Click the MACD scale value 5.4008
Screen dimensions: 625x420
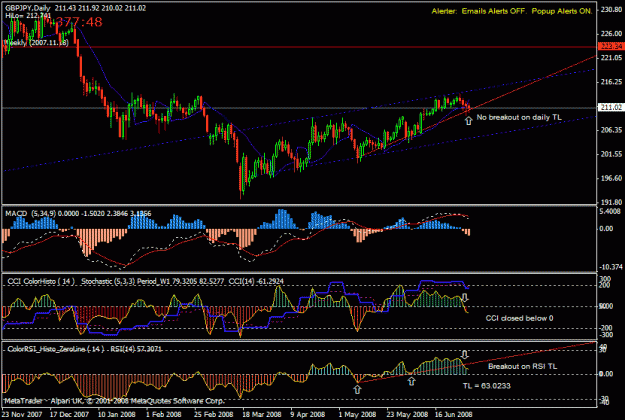pyautogui.click(x=610, y=211)
